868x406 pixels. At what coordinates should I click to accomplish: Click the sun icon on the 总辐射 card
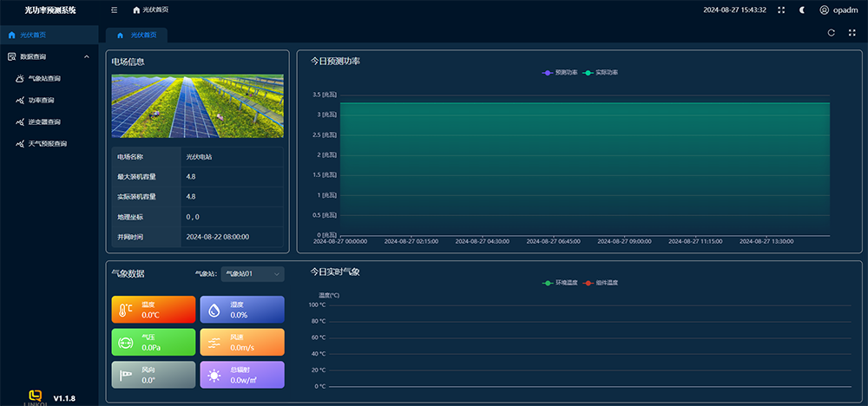pos(214,375)
